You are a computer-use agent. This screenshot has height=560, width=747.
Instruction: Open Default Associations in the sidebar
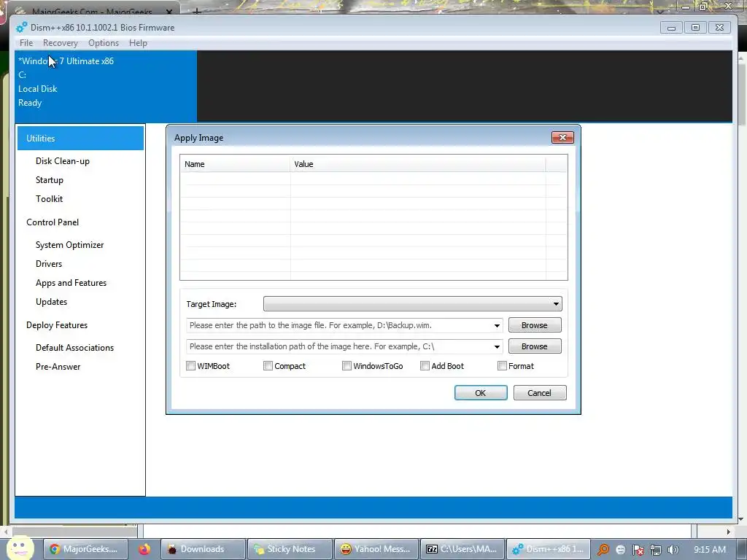point(75,348)
